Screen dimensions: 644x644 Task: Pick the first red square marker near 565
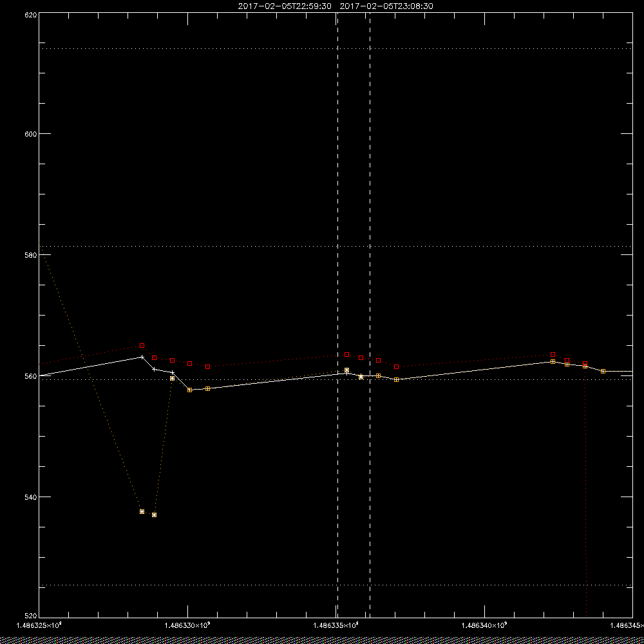tap(142, 345)
